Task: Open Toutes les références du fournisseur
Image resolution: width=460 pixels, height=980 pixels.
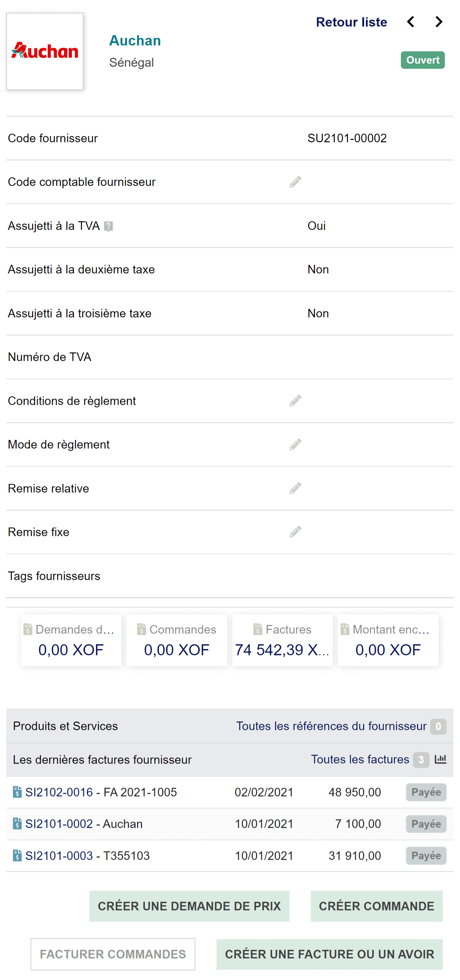Action: point(331,726)
